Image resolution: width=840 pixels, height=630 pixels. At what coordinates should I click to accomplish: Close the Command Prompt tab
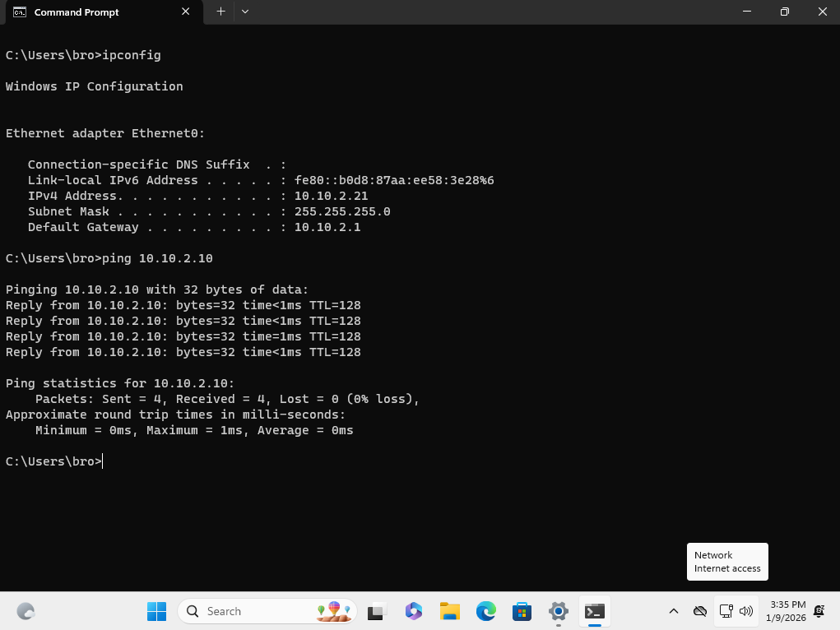pyautogui.click(x=185, y=12)
